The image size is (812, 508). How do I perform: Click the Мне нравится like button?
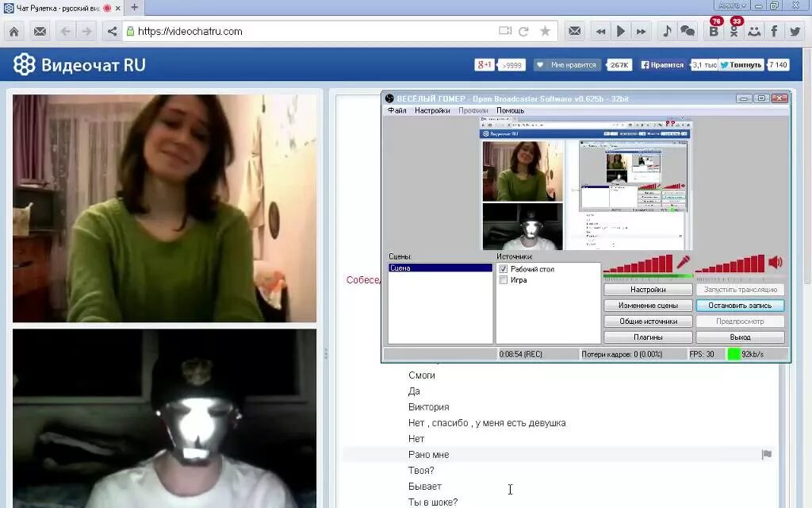coord(568,65)
